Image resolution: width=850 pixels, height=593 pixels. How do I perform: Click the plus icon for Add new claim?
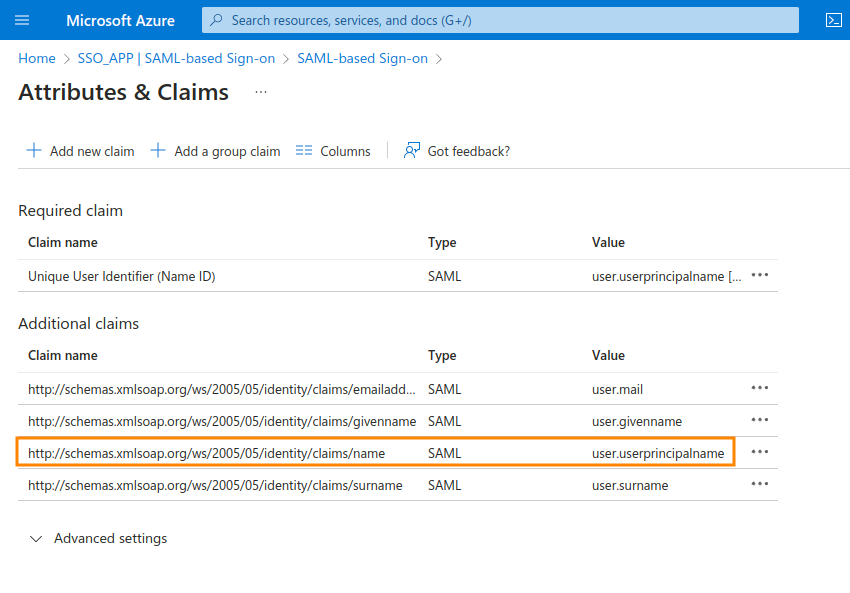point(34,151)
